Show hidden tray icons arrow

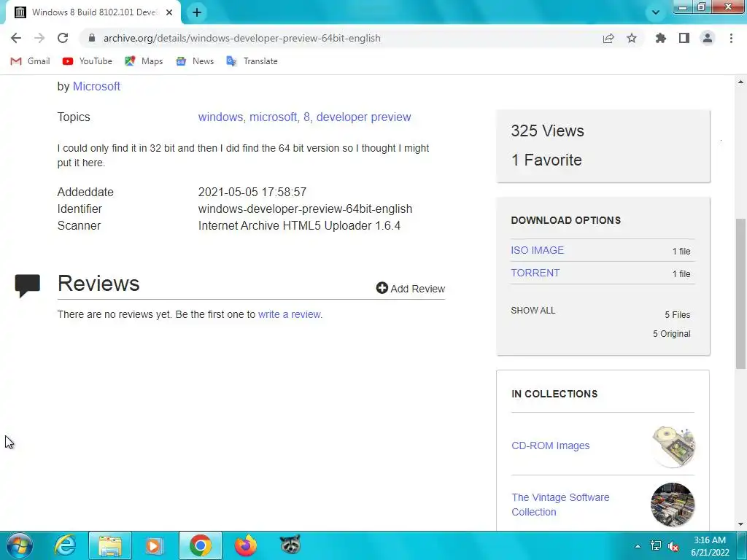click(638, 546)
